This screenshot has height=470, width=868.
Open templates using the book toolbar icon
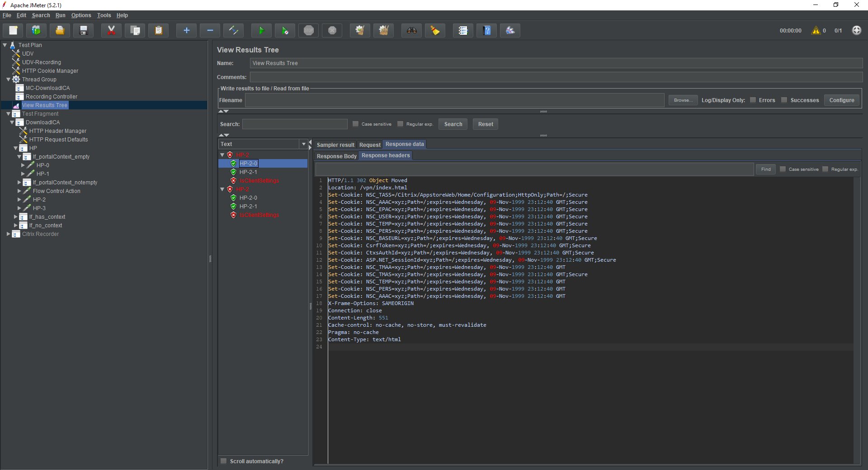pos(36,30)
